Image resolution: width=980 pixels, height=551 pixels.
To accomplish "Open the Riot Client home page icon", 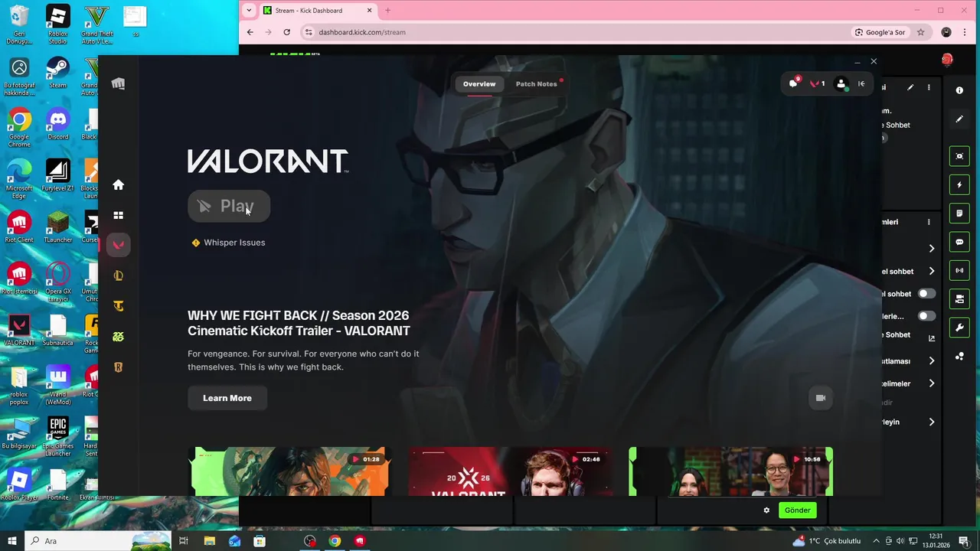I will 118,184.
